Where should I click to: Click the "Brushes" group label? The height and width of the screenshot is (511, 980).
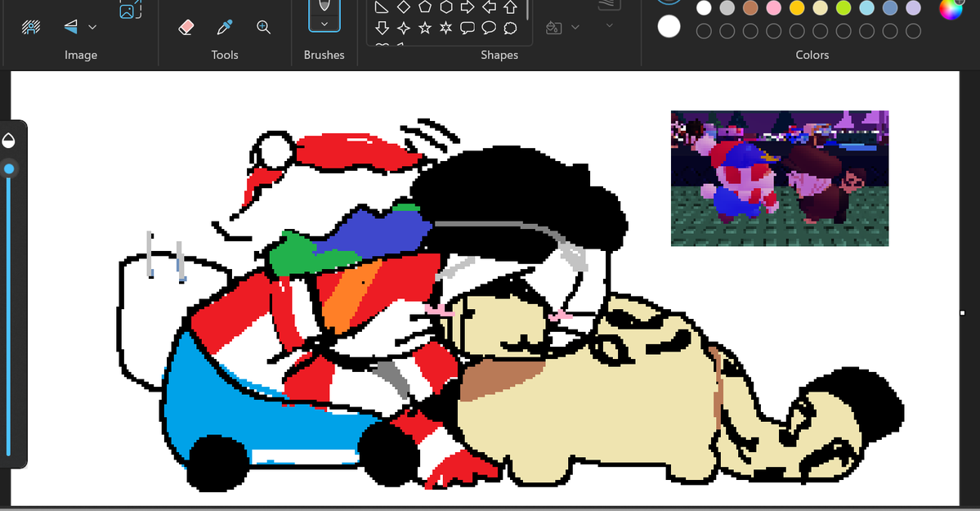[324, 55]
